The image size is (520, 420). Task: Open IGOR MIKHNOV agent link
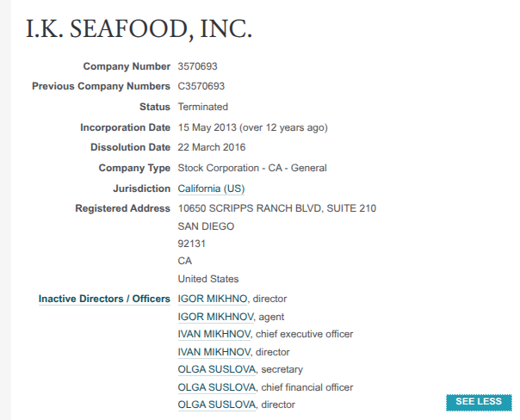tap(215, 317)
